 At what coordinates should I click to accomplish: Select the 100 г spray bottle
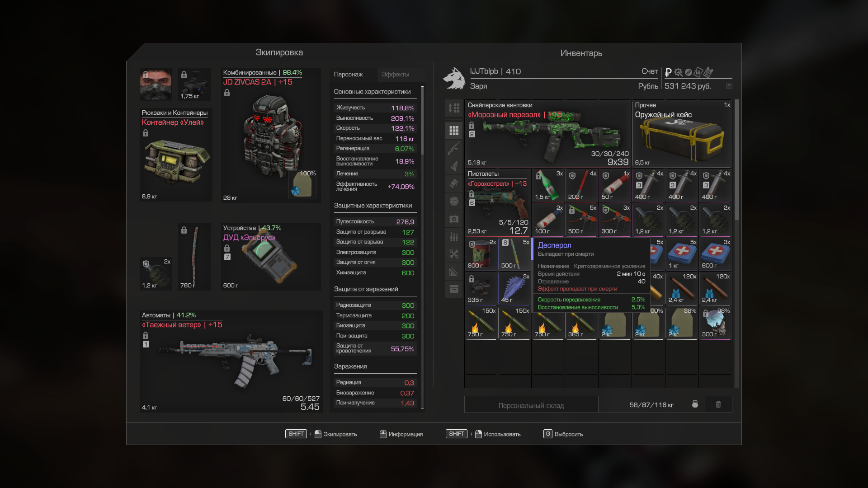tap(548, 220)
